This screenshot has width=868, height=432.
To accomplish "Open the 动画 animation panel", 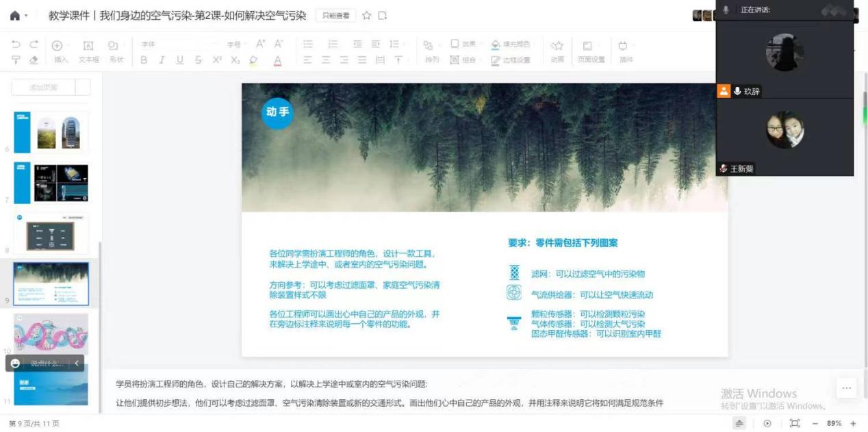I will point(557,51).
